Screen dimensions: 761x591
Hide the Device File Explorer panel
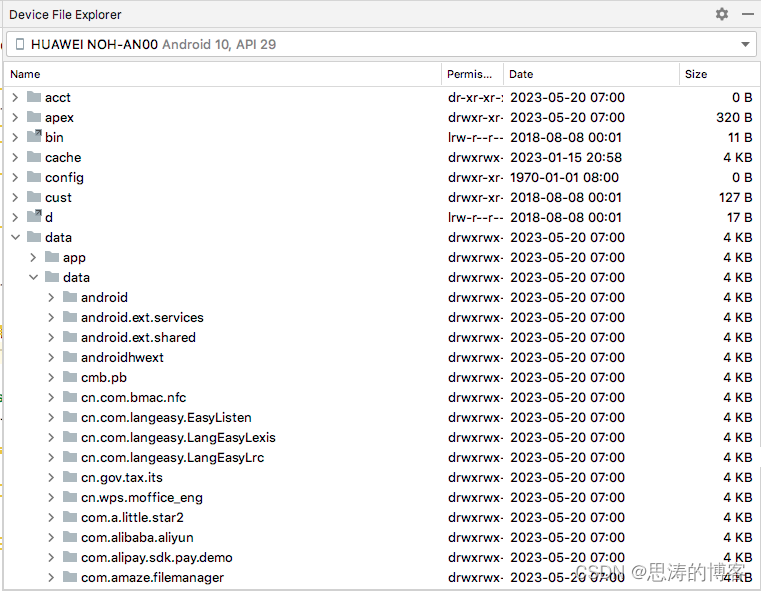[x=747, y=15]
